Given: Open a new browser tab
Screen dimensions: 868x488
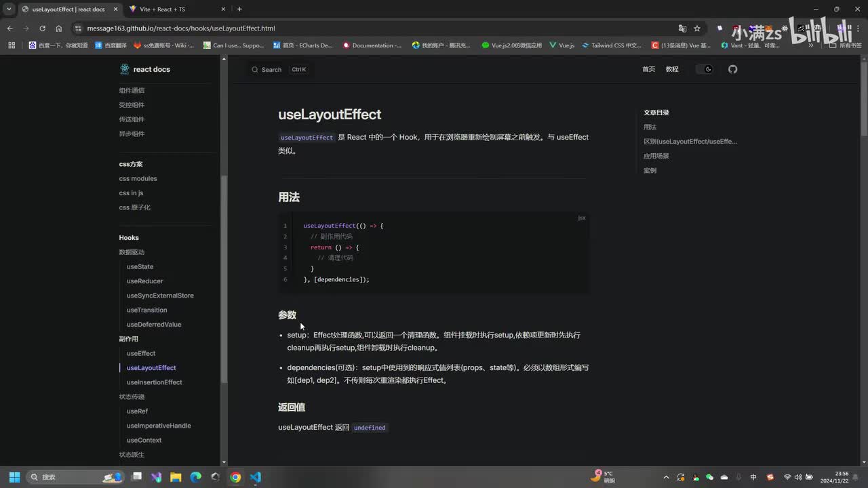Looking at the screenshot, I should pos(239,9).
